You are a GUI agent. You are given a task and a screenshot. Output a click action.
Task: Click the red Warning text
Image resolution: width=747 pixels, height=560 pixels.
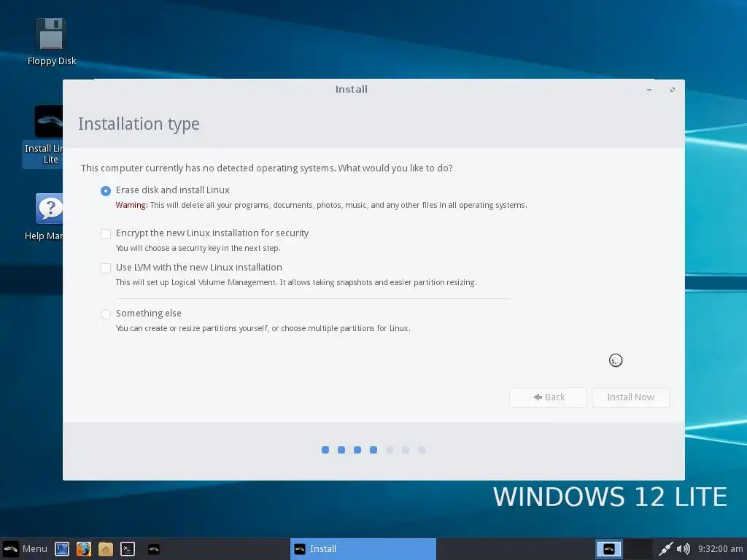point(131,205)
